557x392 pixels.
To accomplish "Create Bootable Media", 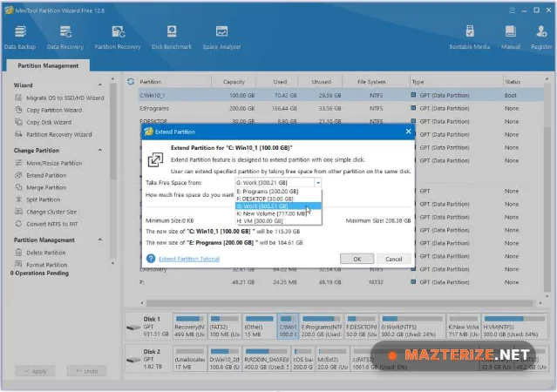I will (x=469, y=37).
